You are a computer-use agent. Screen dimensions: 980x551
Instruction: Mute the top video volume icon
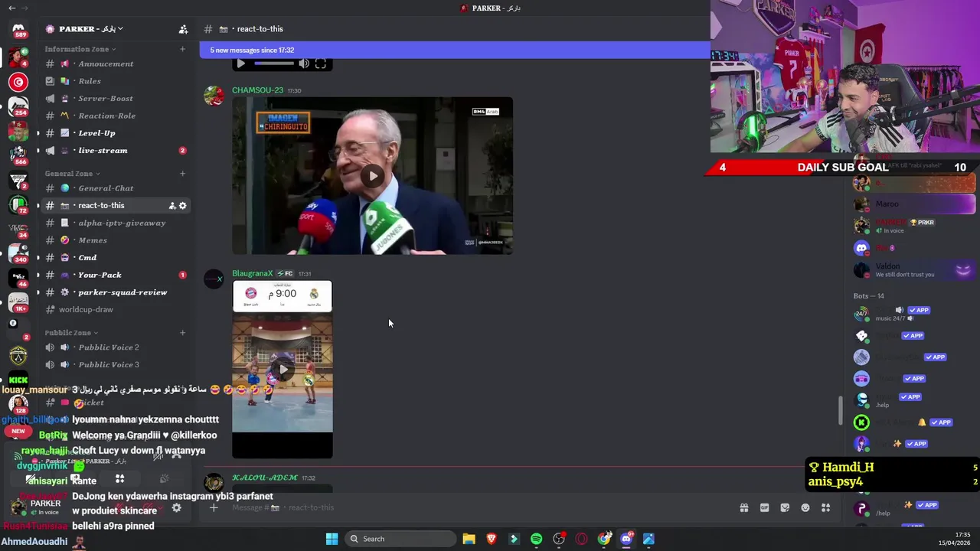tap(304, 64)
